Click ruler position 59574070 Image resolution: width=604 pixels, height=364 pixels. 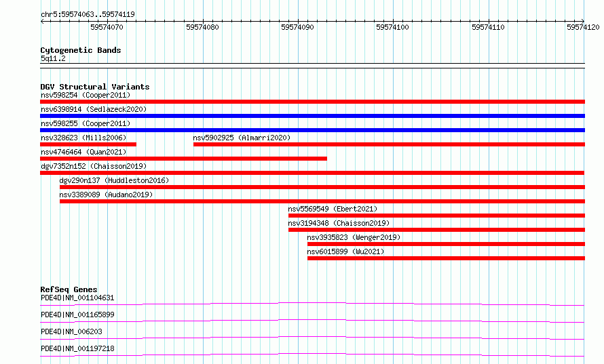click(x=107, y=27)
